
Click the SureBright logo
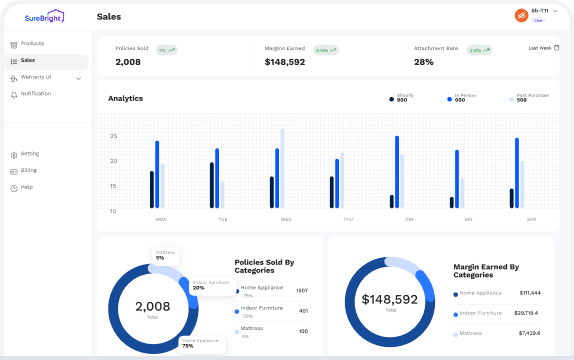point(44,17)
